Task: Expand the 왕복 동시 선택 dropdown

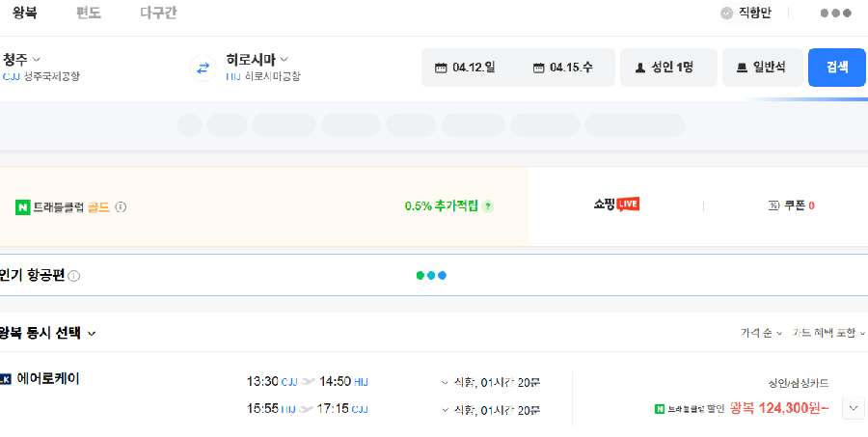Action: coord(48,333)
